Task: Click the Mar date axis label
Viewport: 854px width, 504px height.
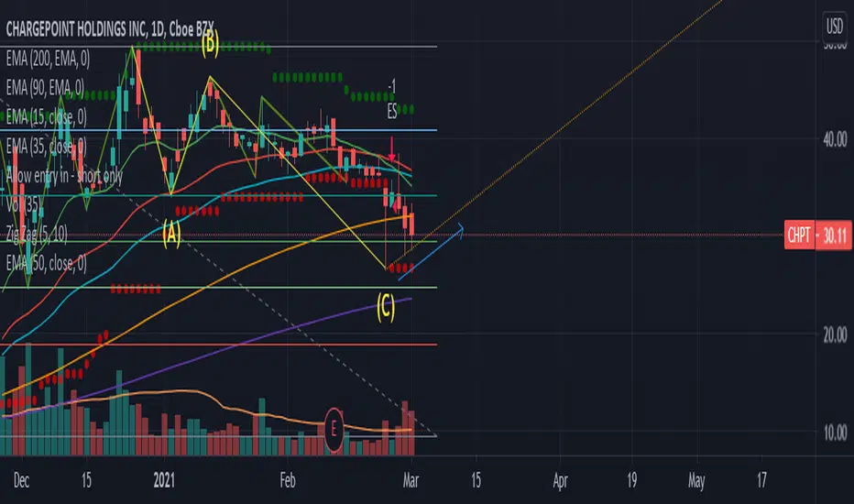Action: click(x=411, y=480)
